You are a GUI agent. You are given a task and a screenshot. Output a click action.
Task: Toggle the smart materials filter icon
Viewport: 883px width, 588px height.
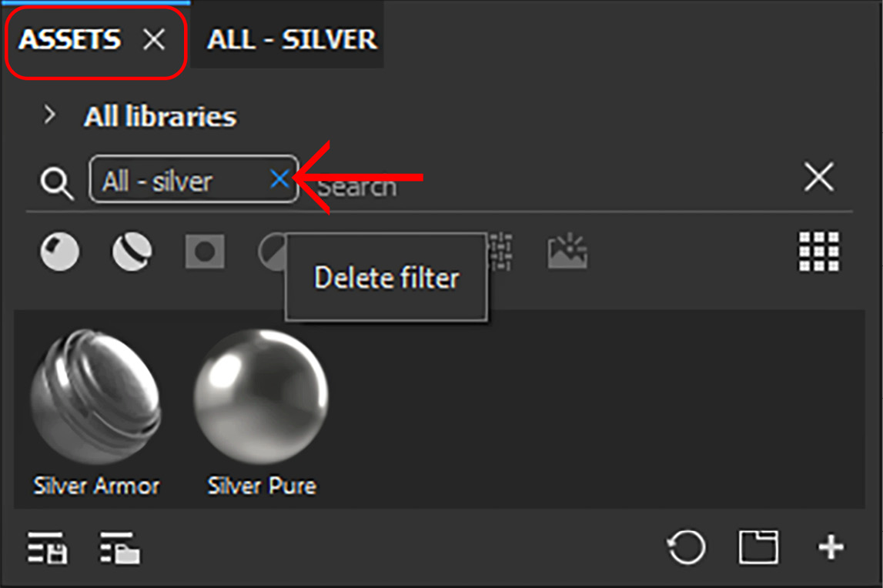[132, 251]
